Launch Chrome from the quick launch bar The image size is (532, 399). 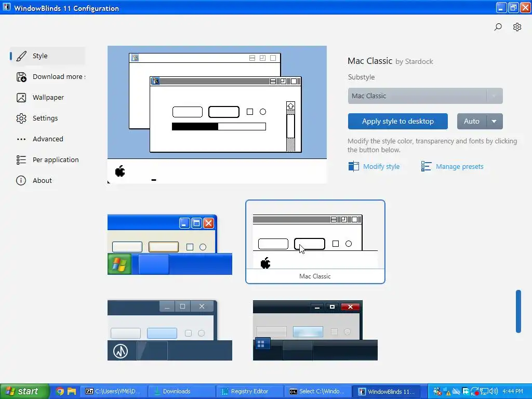(x=60, y=391)
